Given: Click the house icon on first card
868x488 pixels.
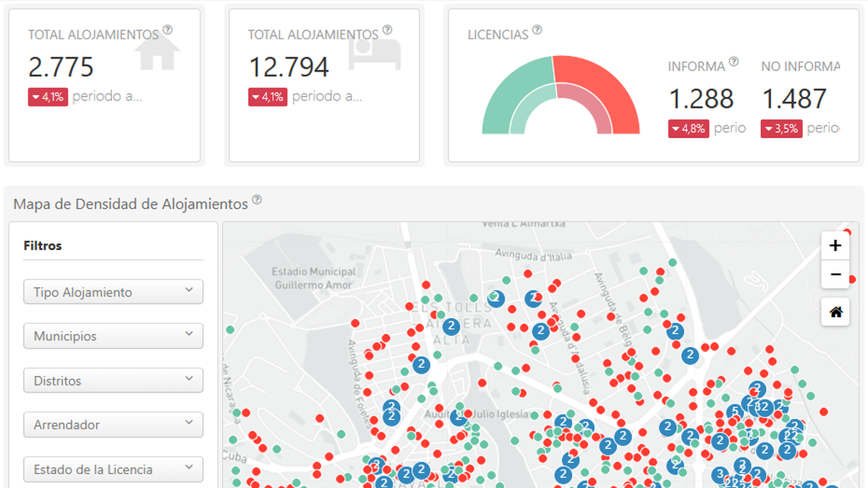Looking at the screenshot, I should tap(157, 53).
